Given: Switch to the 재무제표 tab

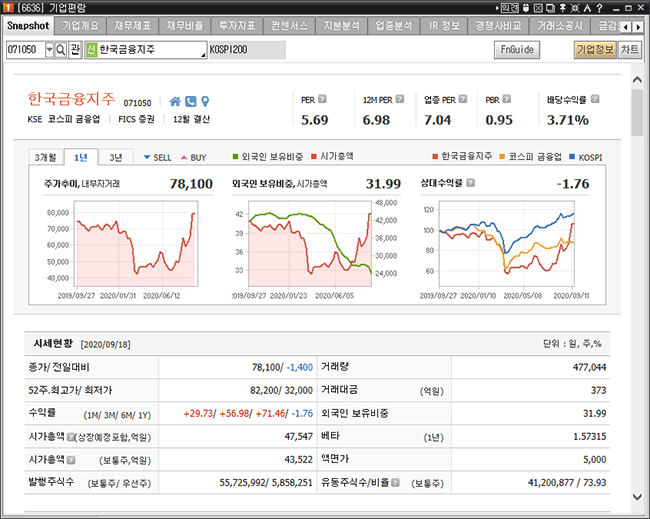Looking at the screenshot, I should (133, 26).
